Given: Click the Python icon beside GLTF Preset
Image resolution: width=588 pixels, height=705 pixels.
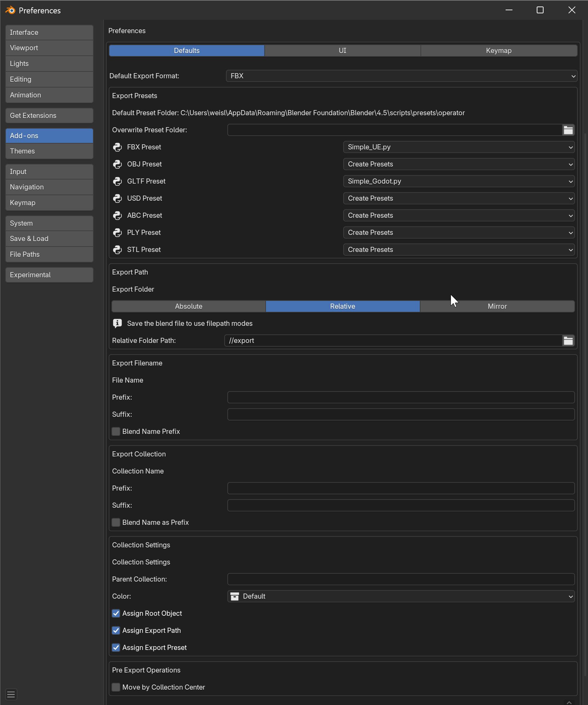Looking at the screenshot, I should pos(117,181).
